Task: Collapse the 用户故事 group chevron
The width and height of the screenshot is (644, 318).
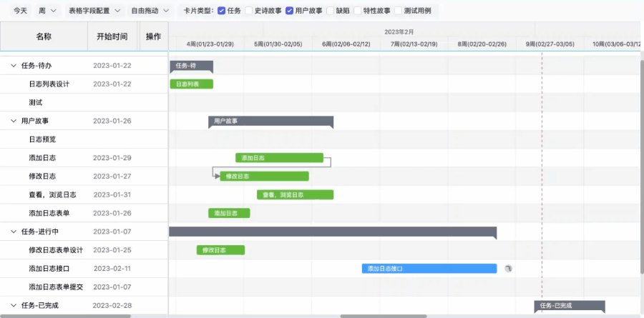Action: (x=14, y=121)
